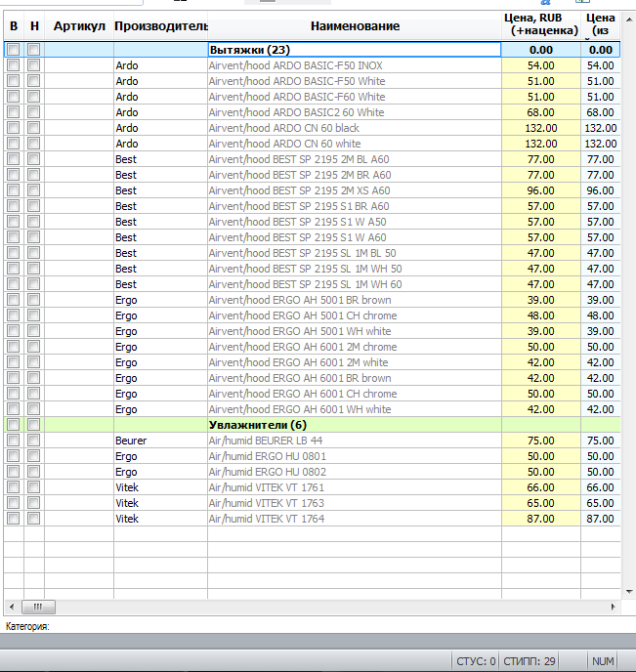Click Beurer manufacturer cell

coord(161,441)
